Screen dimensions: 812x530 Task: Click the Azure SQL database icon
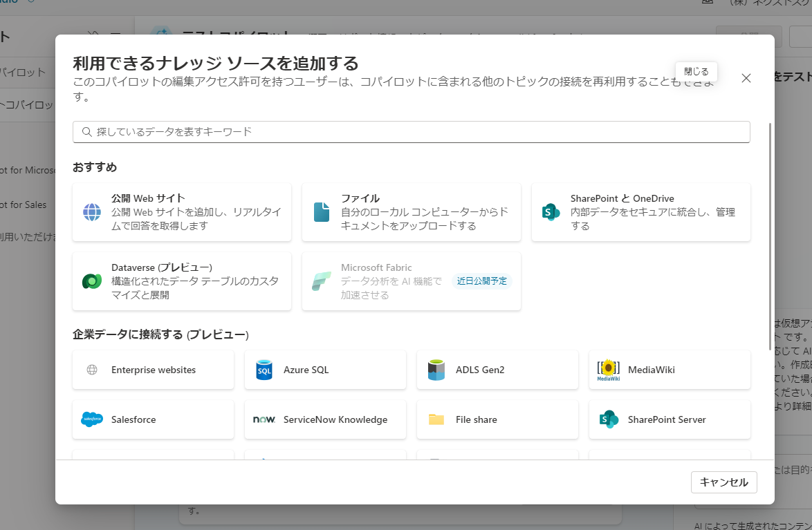pyautogui.click(x=264, y=370)
